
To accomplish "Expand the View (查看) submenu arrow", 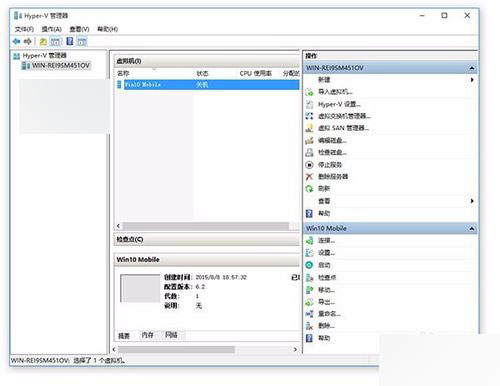I will 472,201.
